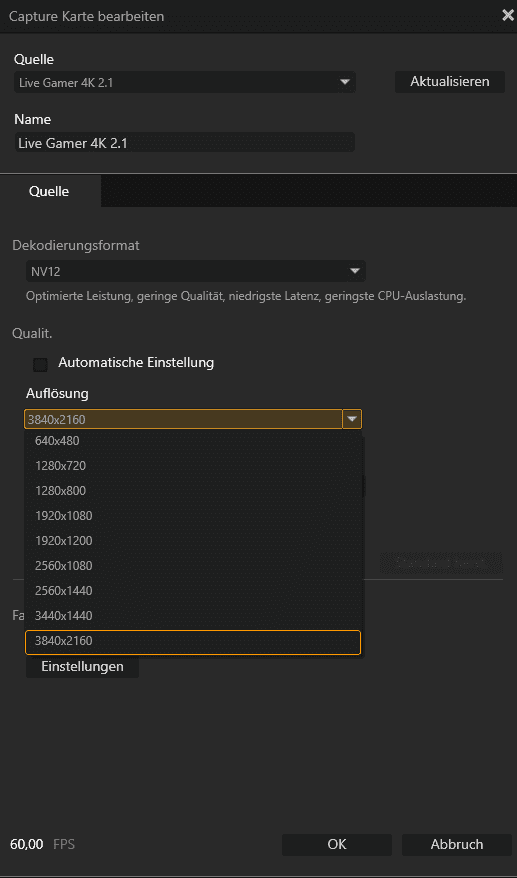This screenshot has width=517, height=878.
Task: Pick 1920x1200 from the list
Action: pos(193,541)
